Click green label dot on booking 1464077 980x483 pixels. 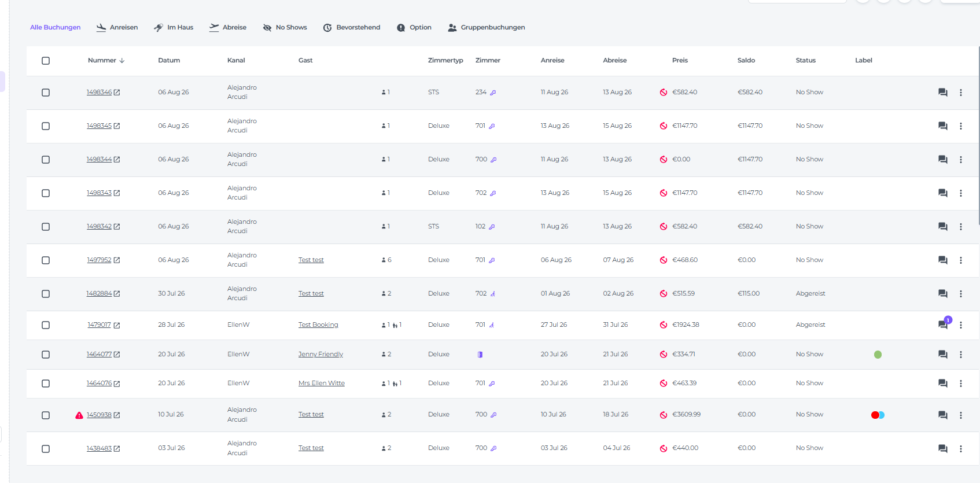pos(878,355)
